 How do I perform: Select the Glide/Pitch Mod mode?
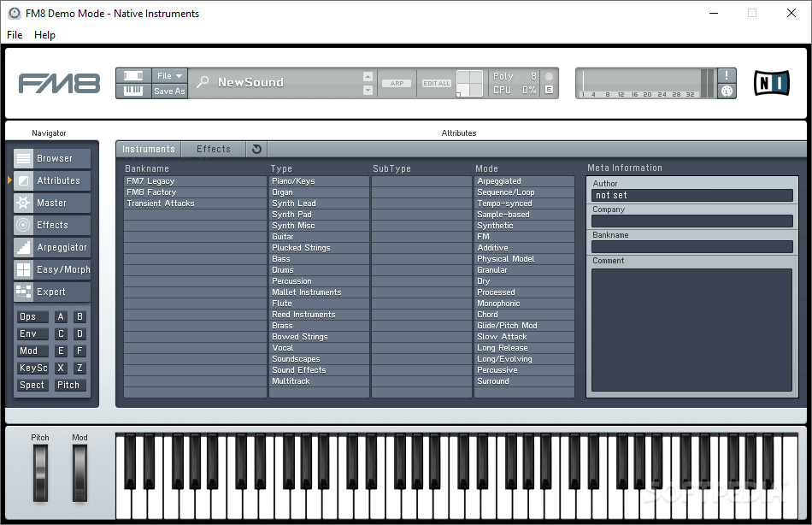point(524,326)
